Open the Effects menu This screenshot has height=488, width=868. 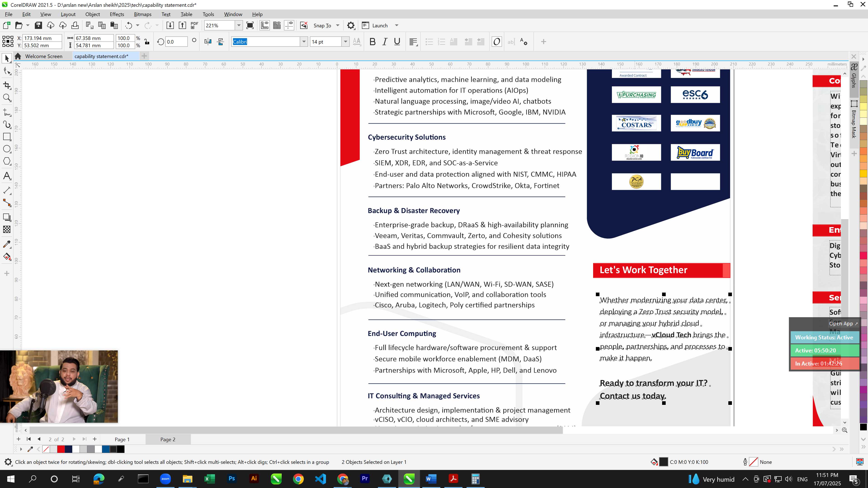pyautogui.click(x=117, y=14)
